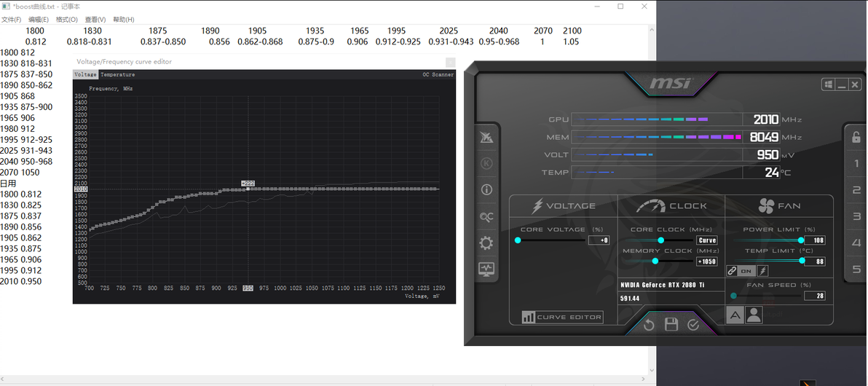Viewport: 868px width, 386px height.
Task: Click the MEM 8049 MHz readout
Action: [765, 137]
